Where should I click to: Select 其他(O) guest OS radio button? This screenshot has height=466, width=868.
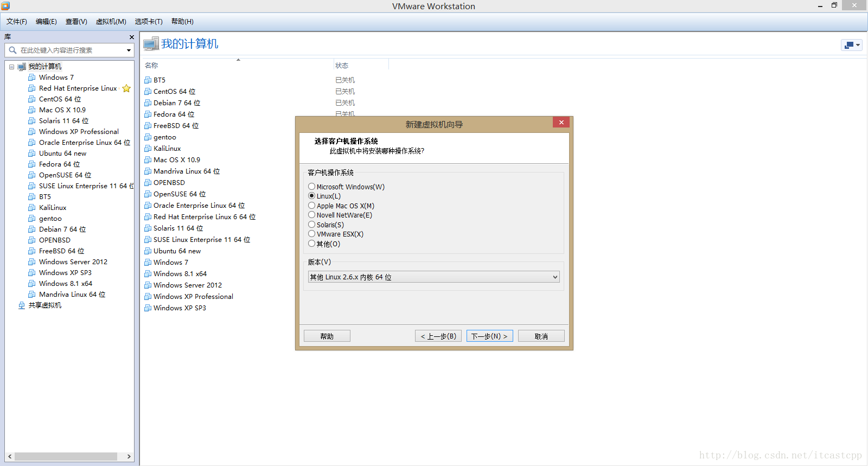[311, 244]
